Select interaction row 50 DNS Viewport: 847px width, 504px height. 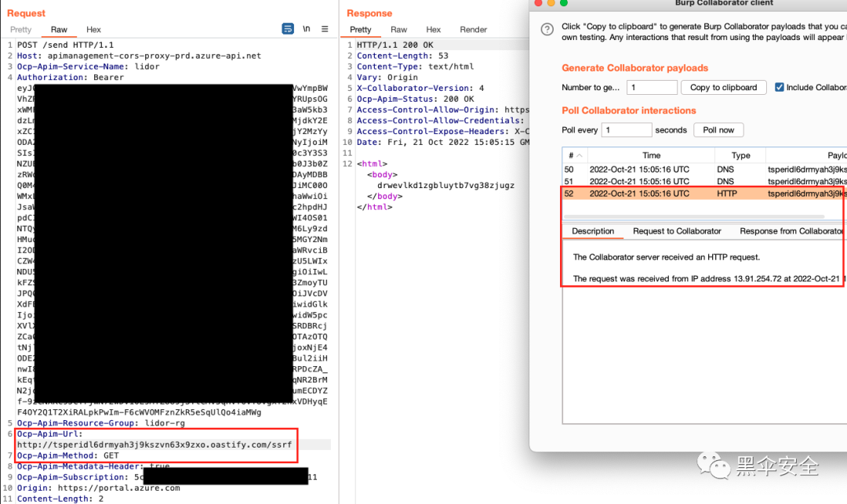[x=704, y=169]
